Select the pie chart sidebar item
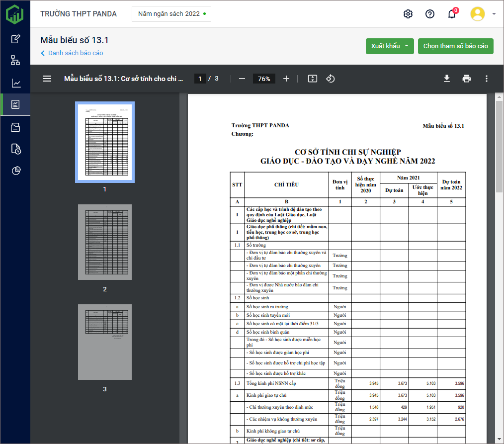 pos(15,171)
